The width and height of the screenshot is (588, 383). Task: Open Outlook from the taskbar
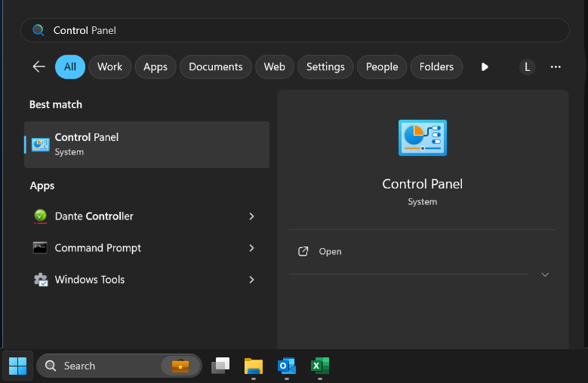tap(287, 366)
